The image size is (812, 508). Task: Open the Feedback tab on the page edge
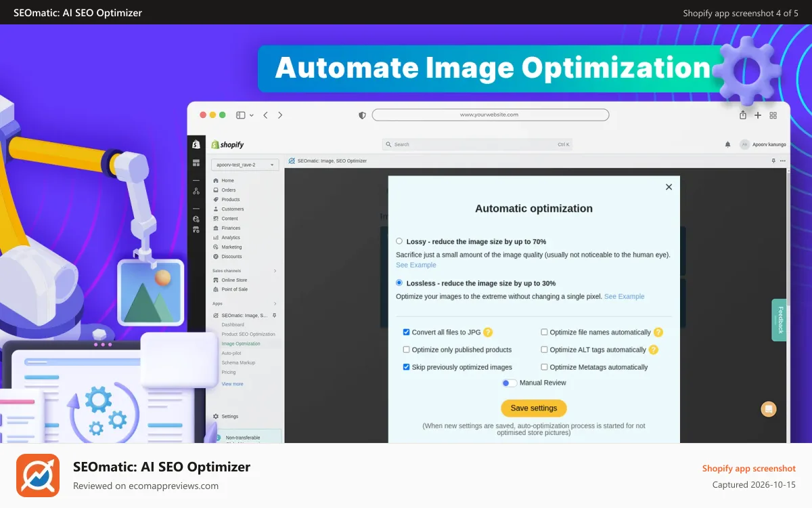click(x=779, y=320)
